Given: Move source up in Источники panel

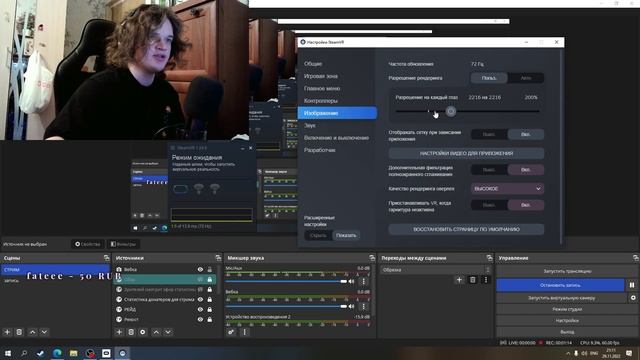Looking at the screenshot, I should pos(156,332).
